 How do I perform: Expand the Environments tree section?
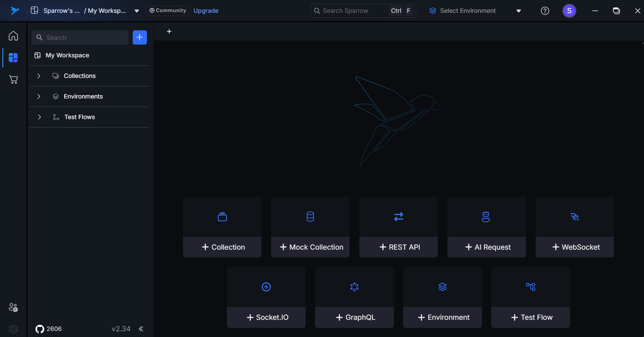coord(39,96)
